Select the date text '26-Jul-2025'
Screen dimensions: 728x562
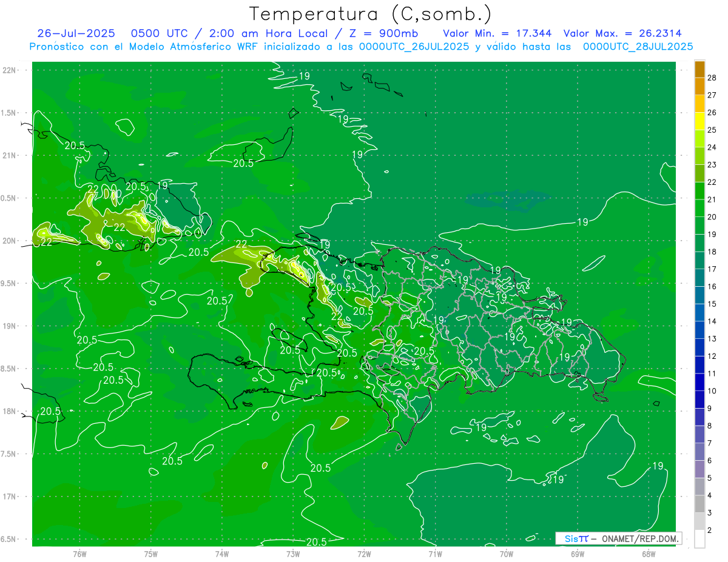coord(76,33)
